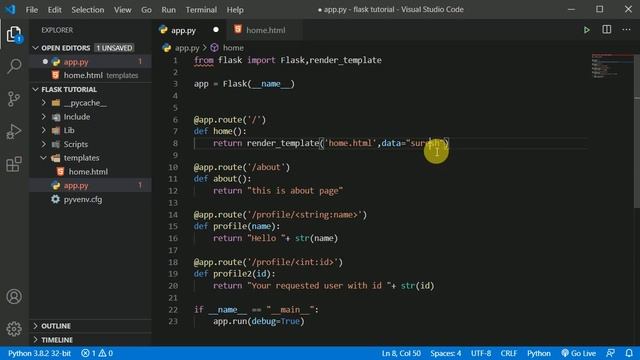Place cursor on line 12 return string
Screen dimensions: 640x360
pos(295,191)
